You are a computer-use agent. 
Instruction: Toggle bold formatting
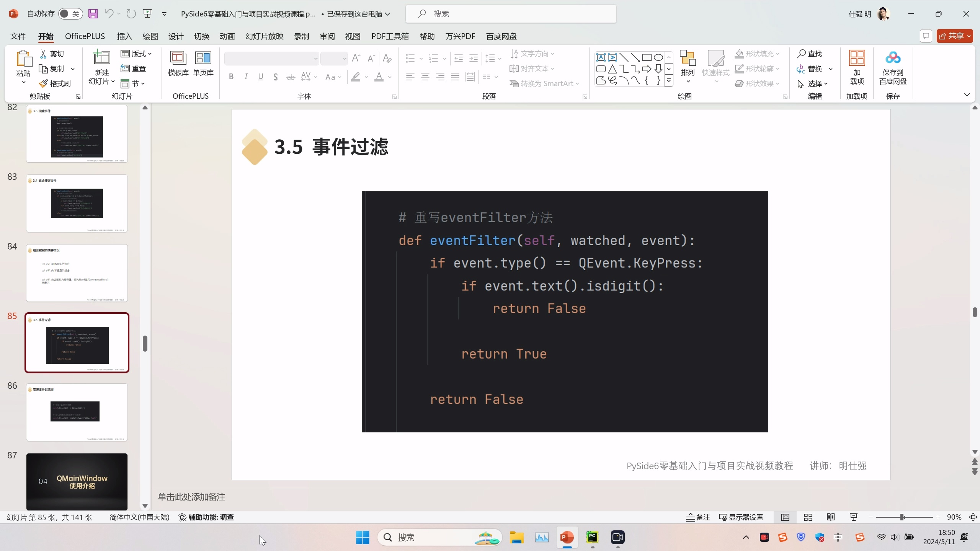point(231,76)
